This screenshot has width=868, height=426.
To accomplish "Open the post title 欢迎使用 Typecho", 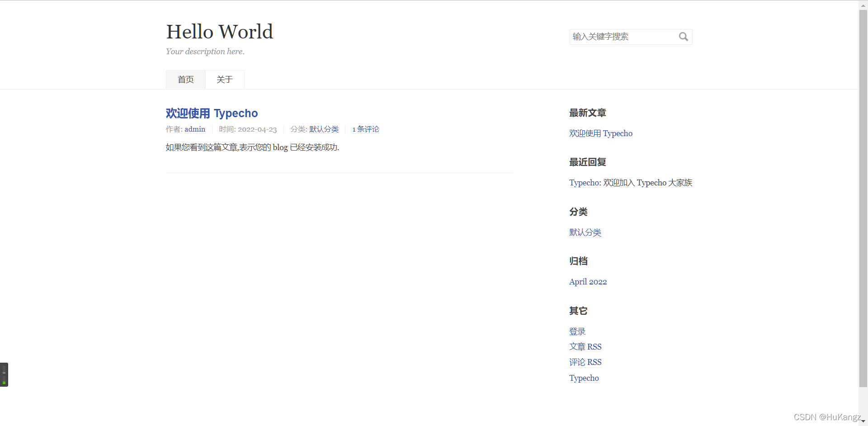I will pyautogui.click(x=212, y=113).
